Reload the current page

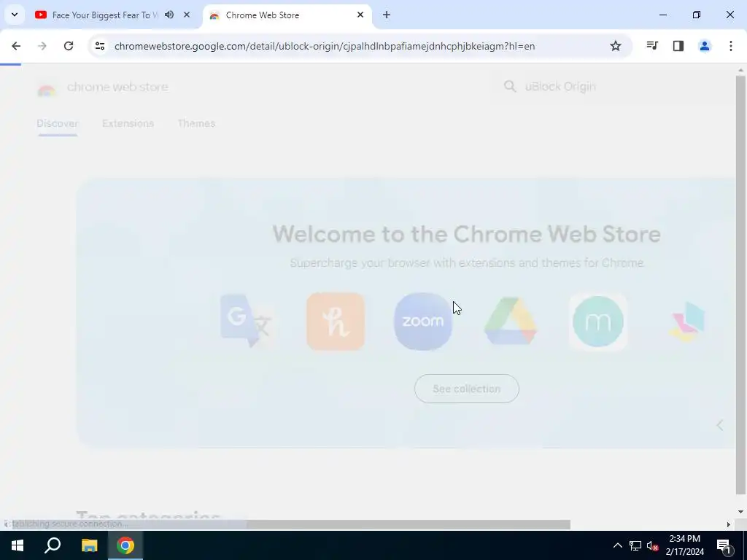tap(69, 46)
